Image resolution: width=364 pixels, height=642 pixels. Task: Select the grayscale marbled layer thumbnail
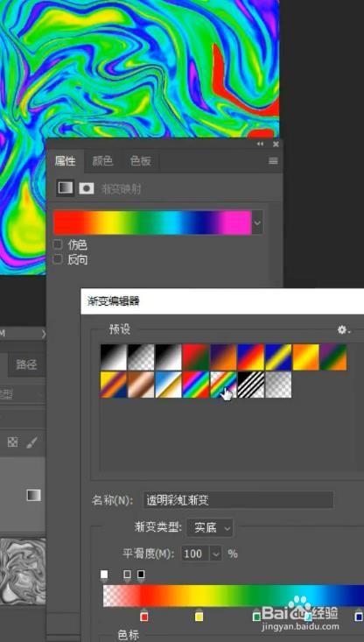coord(23,573)
